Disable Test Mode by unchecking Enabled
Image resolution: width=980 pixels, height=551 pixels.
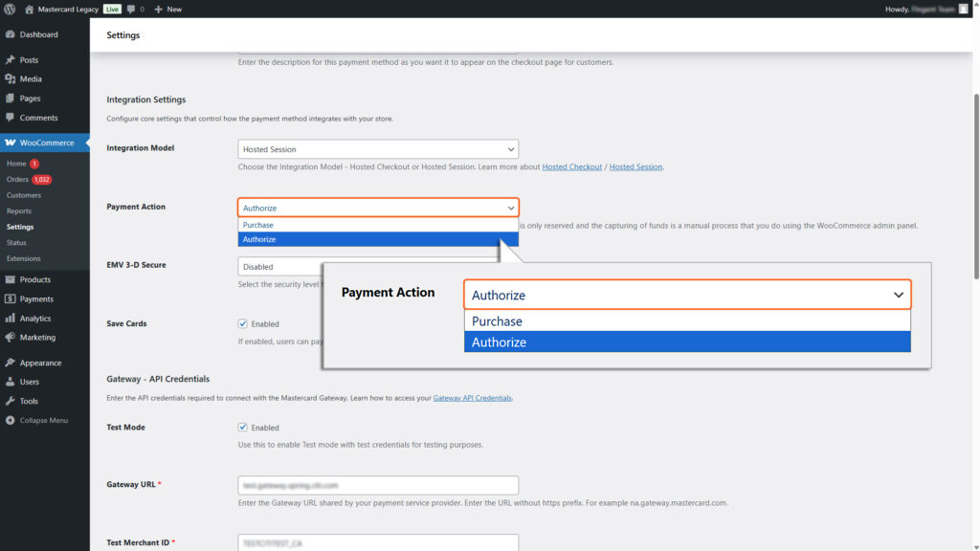click(242, 427)
